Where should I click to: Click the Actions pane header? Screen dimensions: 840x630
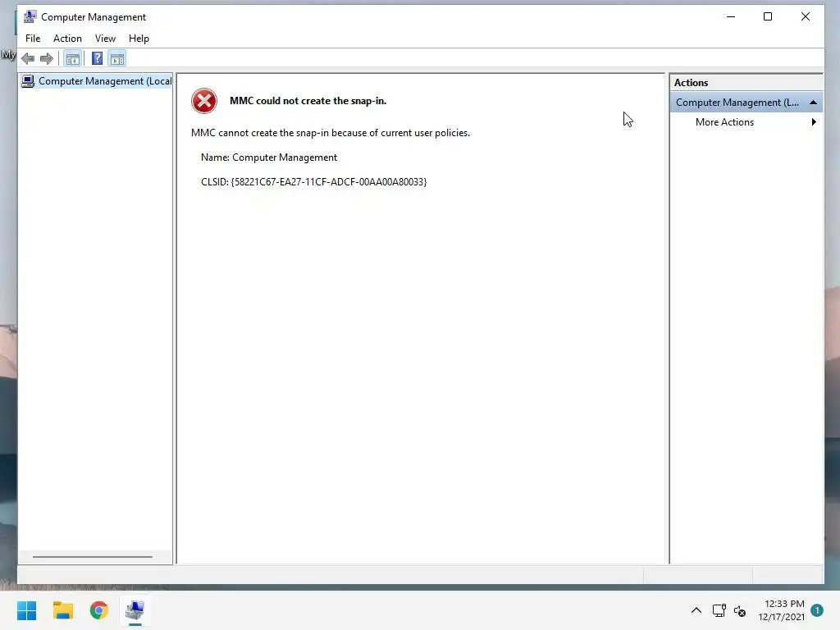pos(746,83)
